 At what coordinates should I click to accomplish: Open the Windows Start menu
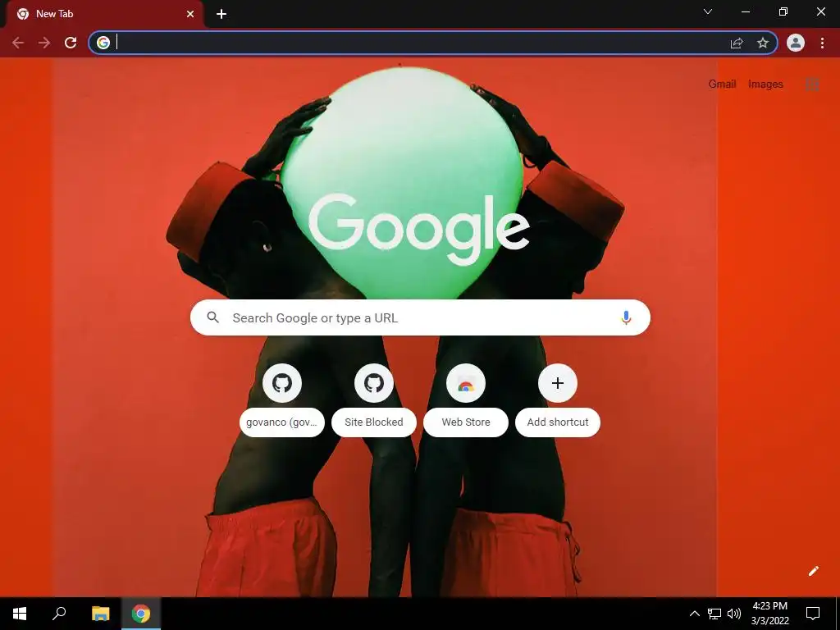click(x=20, y=614)
